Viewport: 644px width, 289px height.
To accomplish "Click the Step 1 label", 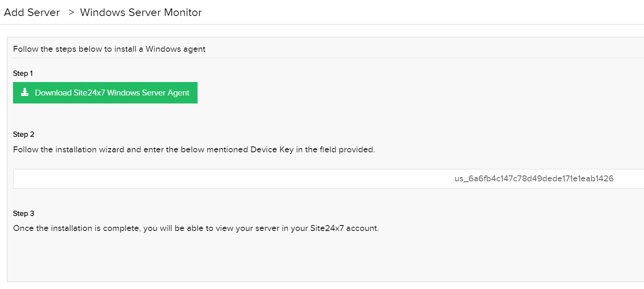I will point(23,74).
